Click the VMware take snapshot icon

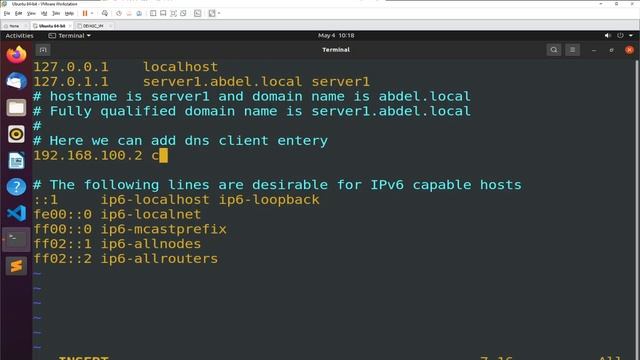119,13
